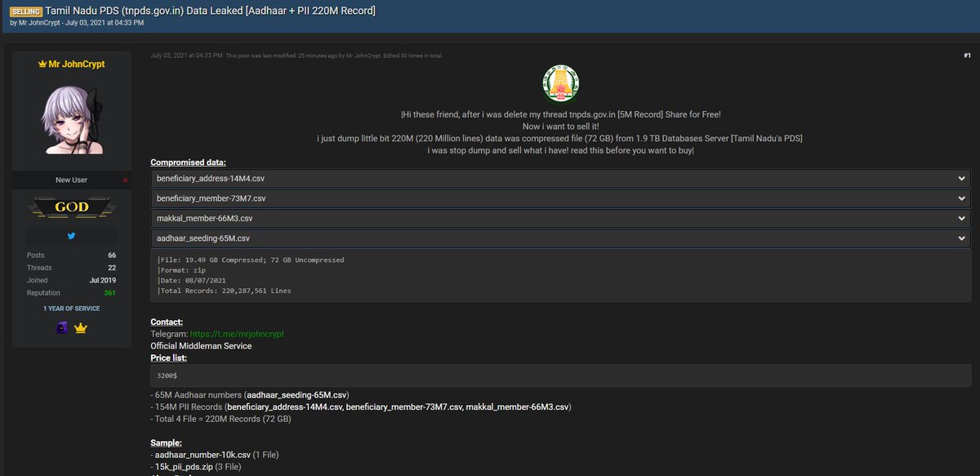980x476 pixels.
Task: Open the Reputation score 361
Action: 109,292
